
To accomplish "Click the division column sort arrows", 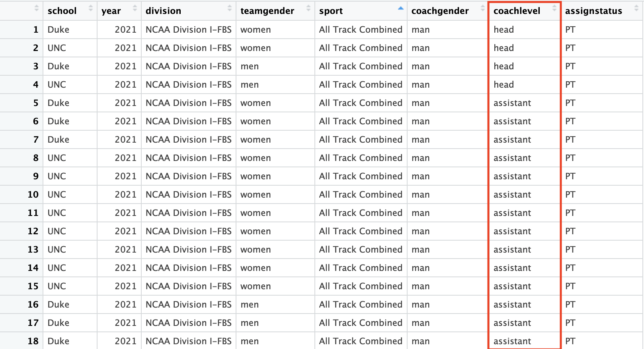I will 230,8.
